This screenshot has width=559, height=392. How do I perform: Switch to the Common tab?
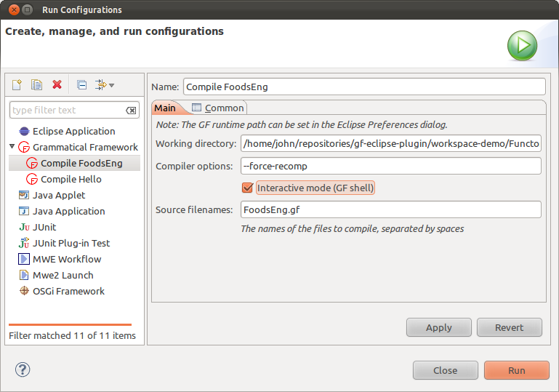tap(218, 108)
